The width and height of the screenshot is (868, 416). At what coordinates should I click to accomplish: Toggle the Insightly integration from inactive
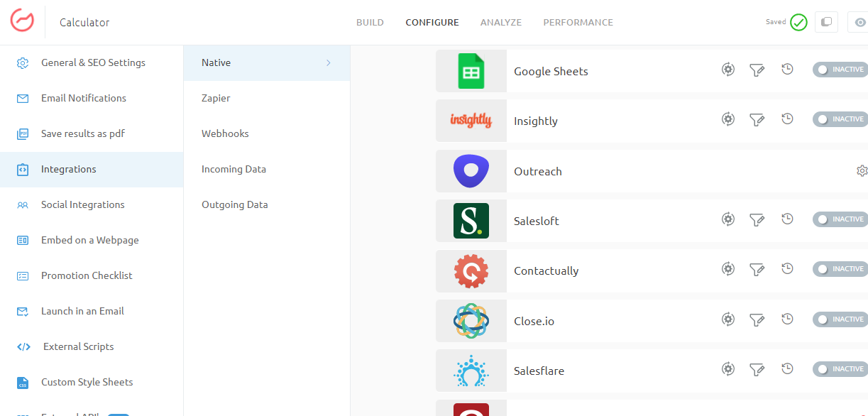coord(840,119)
